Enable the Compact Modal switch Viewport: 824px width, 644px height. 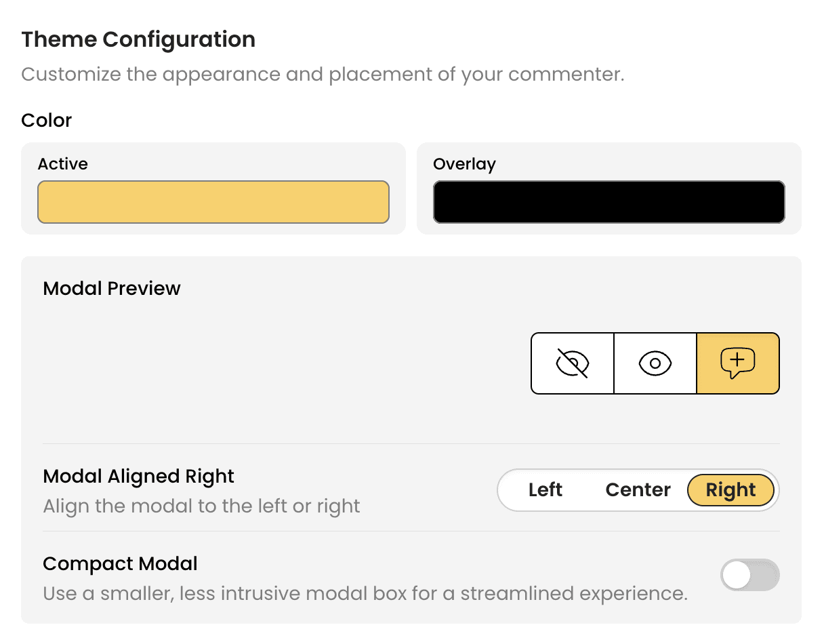749,576
